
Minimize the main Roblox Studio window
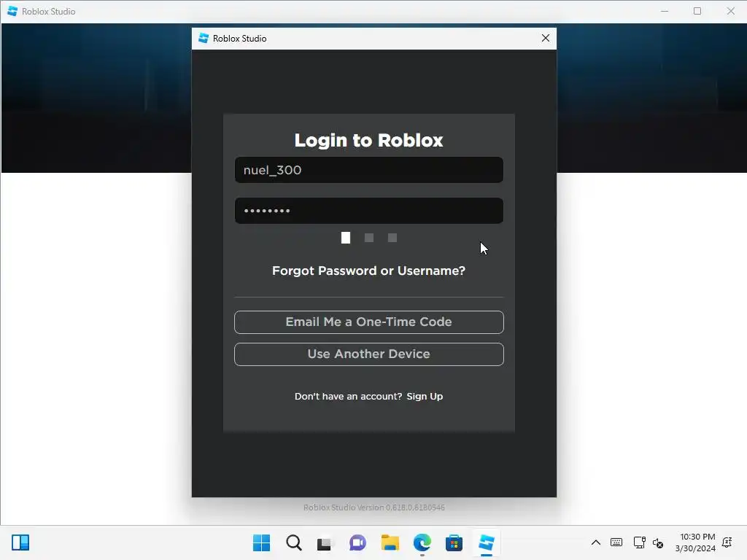point(665,11)
